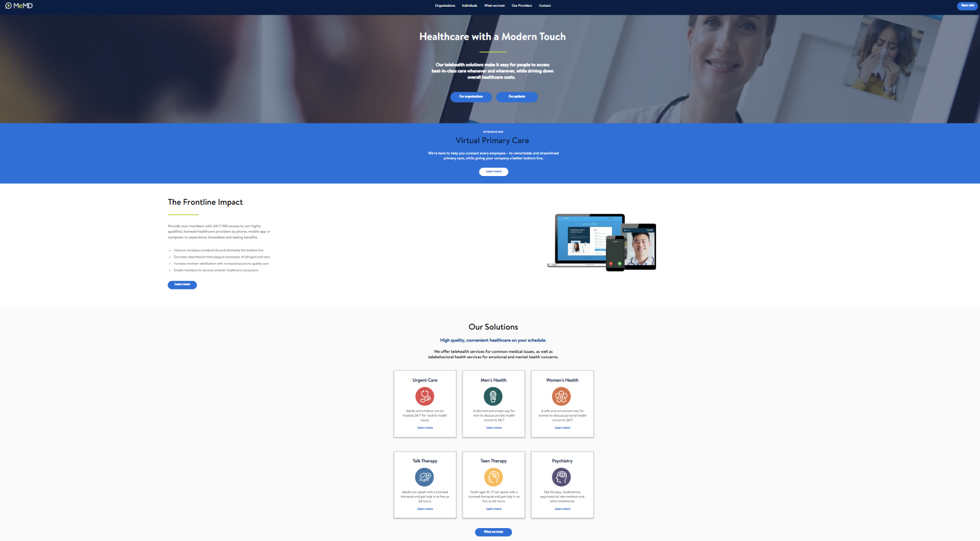Screen dimensions: 980x541
Task: Click the Talk Therapy icon
Action: tap(424, 477)
